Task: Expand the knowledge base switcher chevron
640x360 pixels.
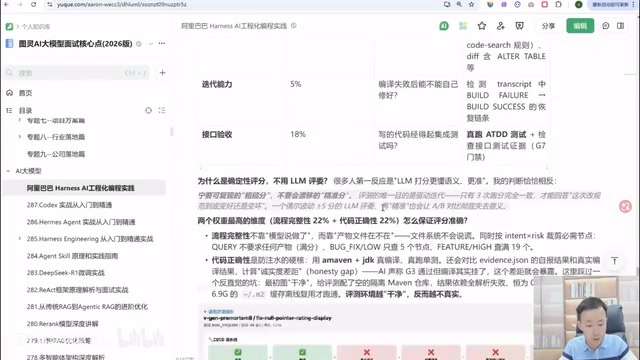Action: [151, 44]
